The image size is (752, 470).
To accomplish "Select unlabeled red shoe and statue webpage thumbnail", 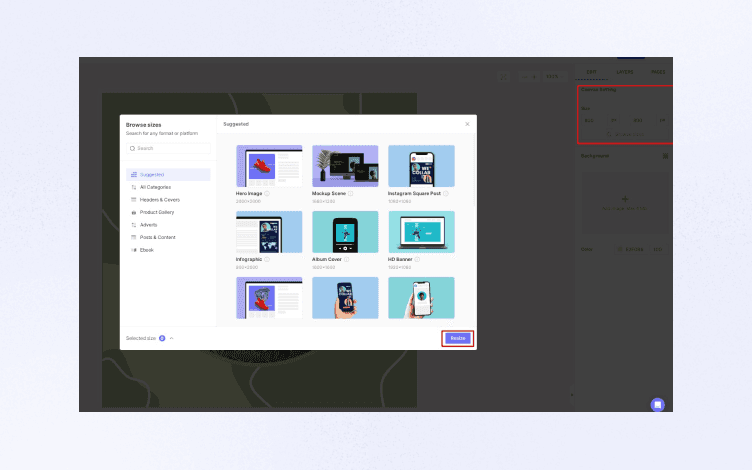I will (269, 298).
